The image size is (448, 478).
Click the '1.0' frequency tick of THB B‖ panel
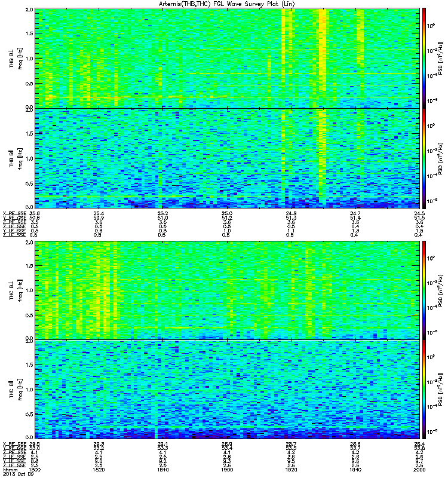tap(29, 158)
